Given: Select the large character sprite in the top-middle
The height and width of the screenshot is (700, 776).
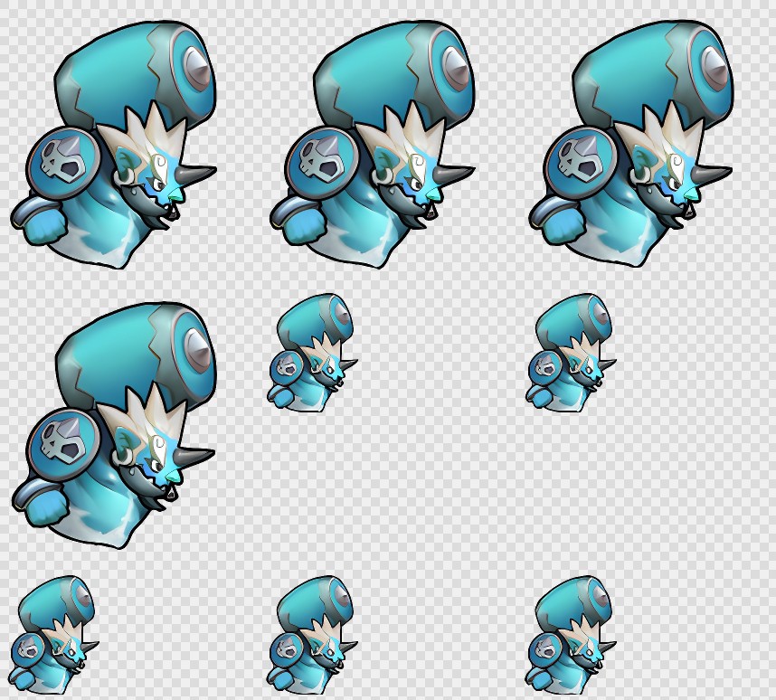Looking at the screenshot, I should (x=372, y=145).
